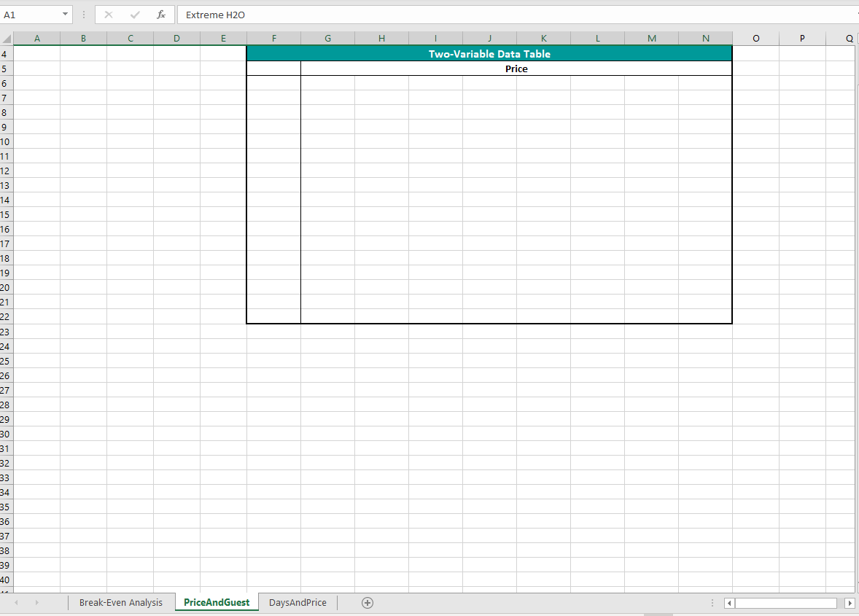Click the Insert Function (fx) icon
859x616 pixels.
[x=160, y=15]
